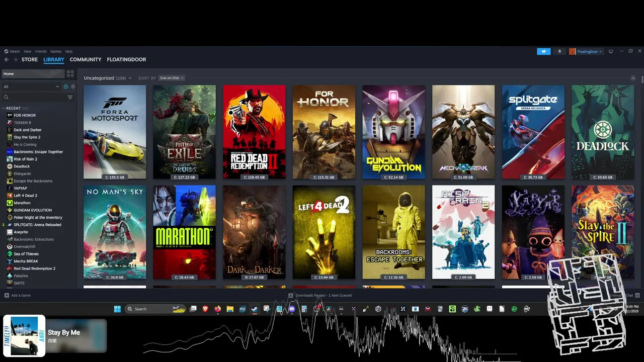
Task: Select Dark and Darker in sidebar list
Action: point(28,130)
